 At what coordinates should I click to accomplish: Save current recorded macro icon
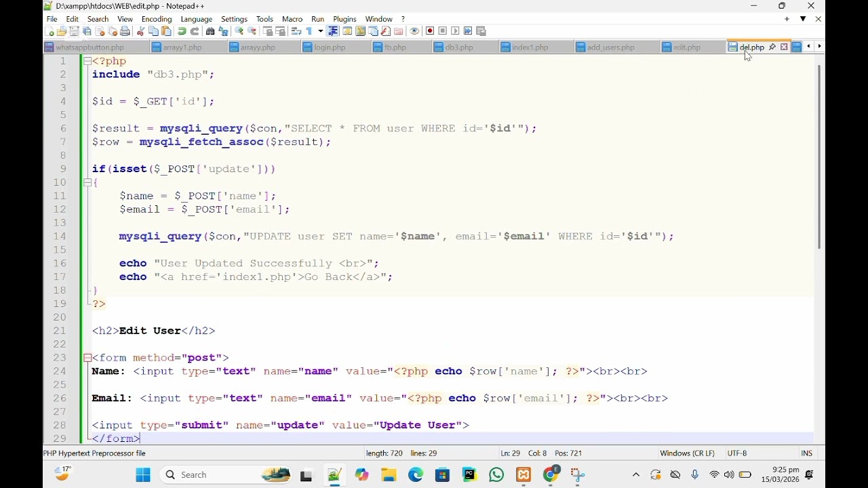(481, 31)
